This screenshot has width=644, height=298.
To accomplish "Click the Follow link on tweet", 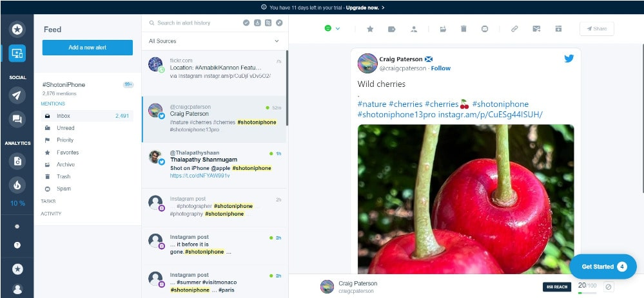I will click(441, 68).
